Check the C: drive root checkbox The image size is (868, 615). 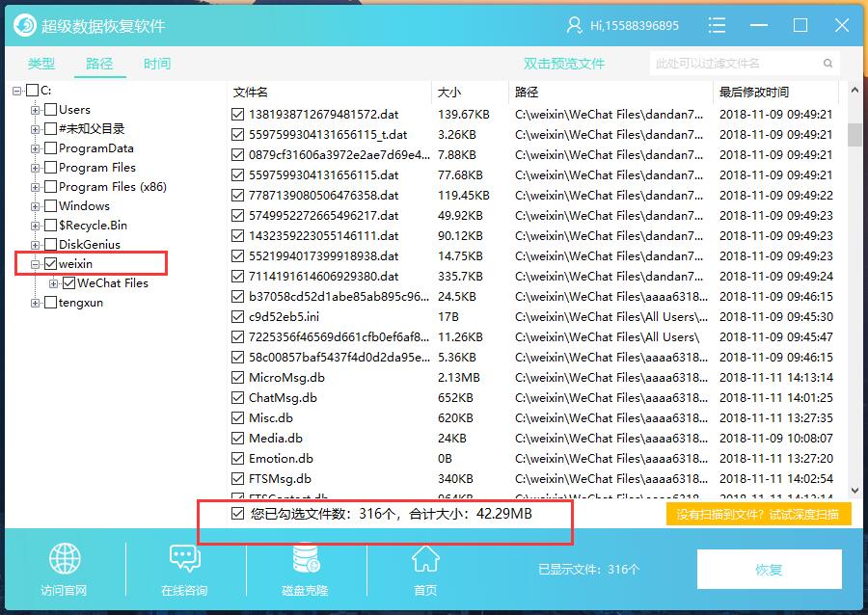pyautogui.click(x=33, y=91)
